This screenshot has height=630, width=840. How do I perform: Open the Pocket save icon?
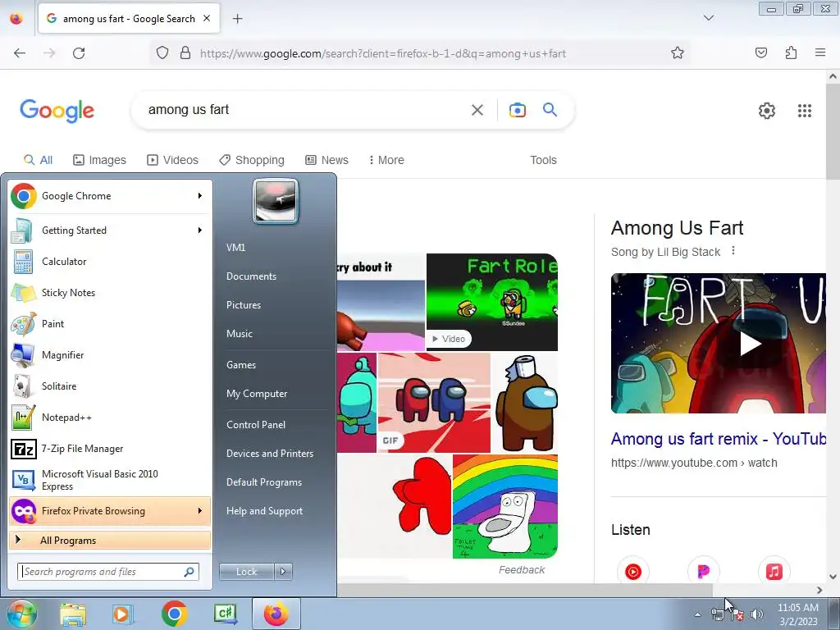pyautogui.click(x=760, y=52)
